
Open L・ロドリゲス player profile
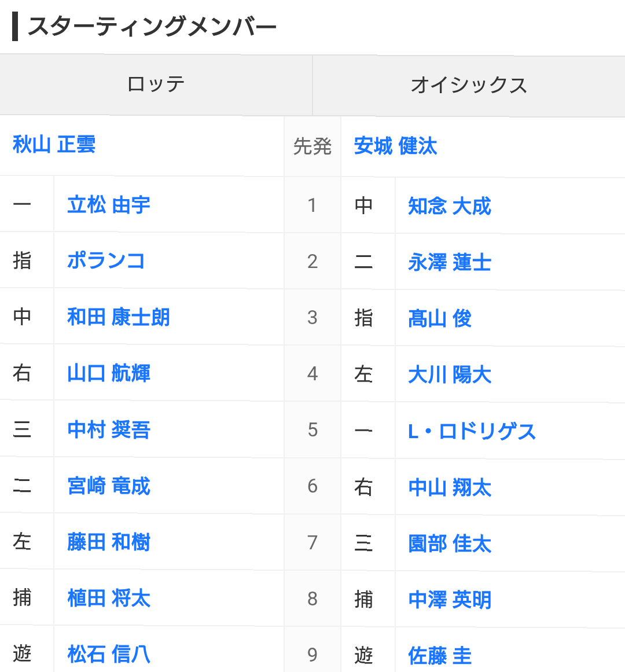pos(472,431)
